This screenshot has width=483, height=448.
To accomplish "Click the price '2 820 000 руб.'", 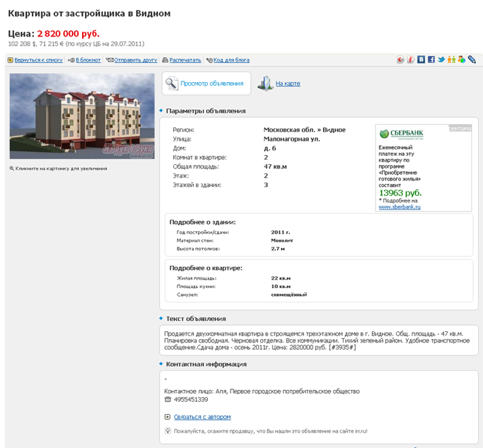I will point(68,33).
